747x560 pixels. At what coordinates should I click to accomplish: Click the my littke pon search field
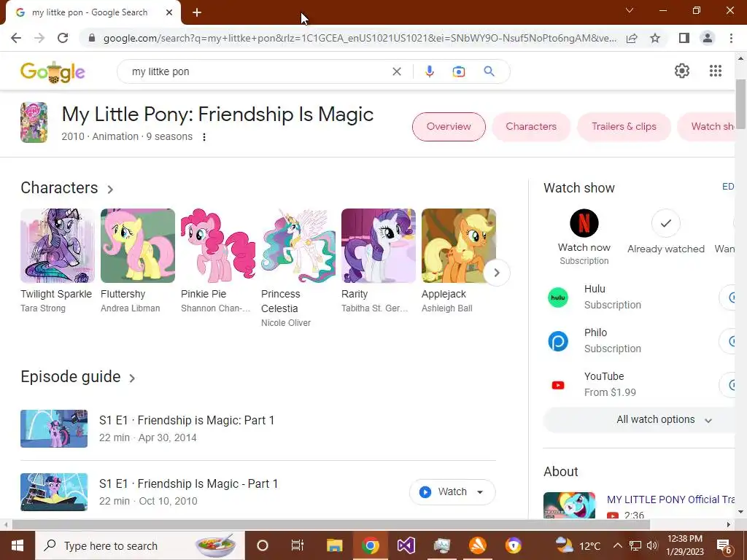(x=258, y=71)
